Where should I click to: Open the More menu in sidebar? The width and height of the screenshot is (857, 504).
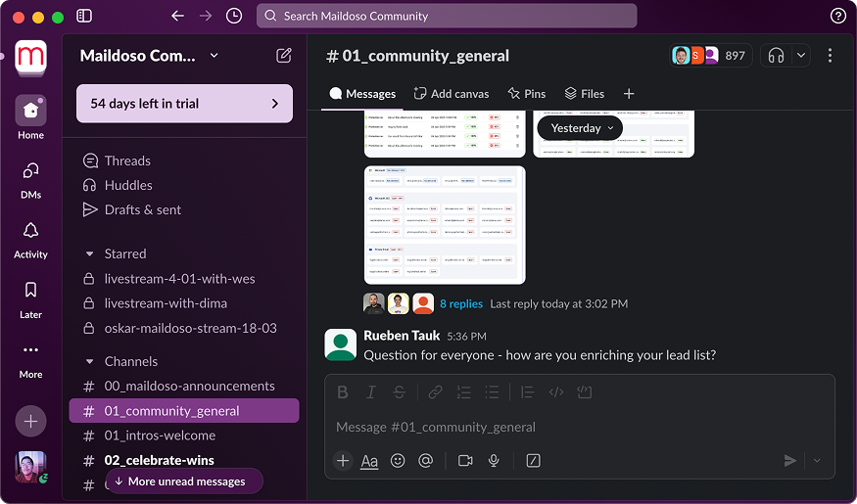30,360
